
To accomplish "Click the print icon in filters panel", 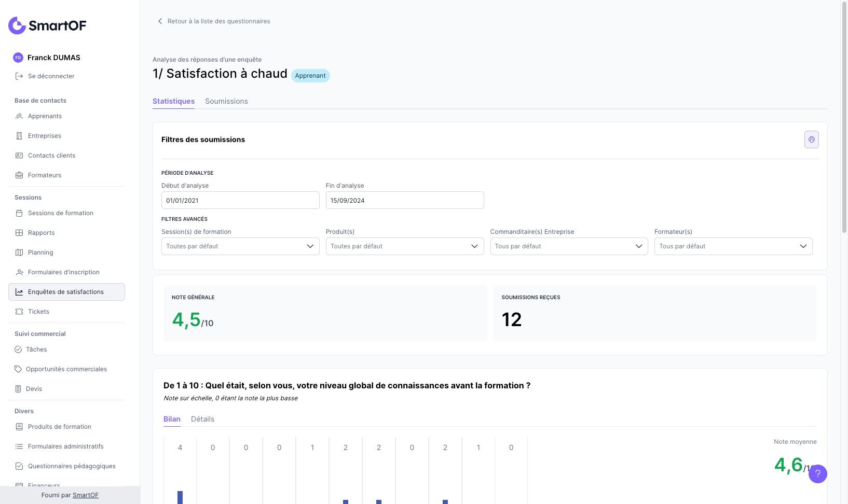I will [811, 139].
